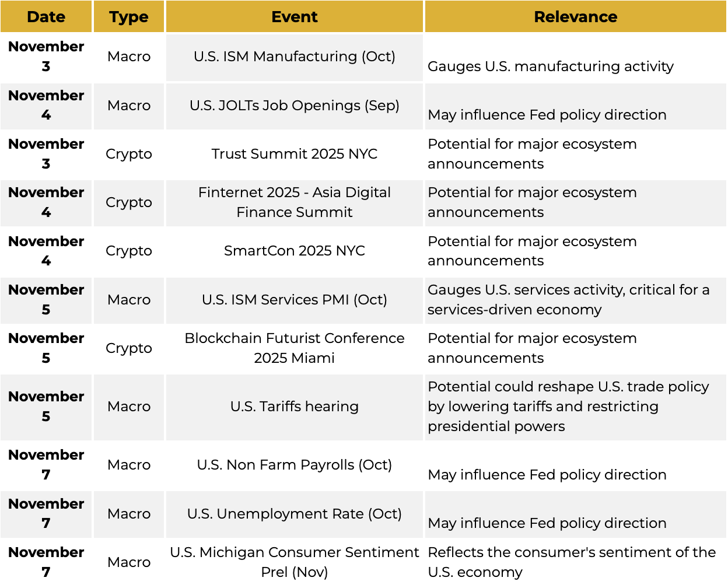
Task: Select the U.S. Tariffs hearing event
Action: (294, 407)
